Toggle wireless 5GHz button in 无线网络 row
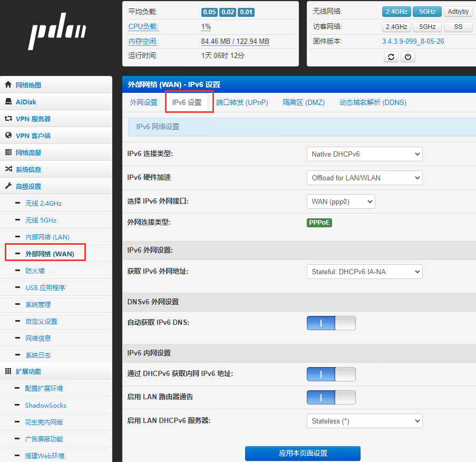 tap(427, 12)
